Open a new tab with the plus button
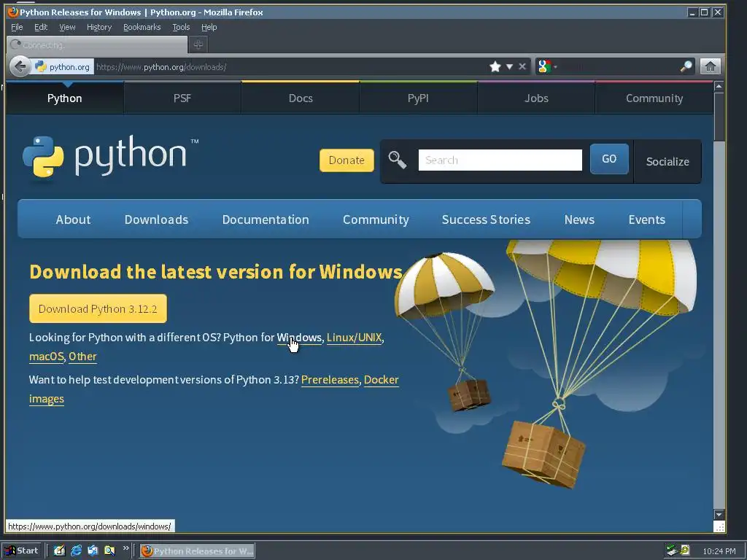This screenshot has width=747, height=560. click(x=198, y=44)
